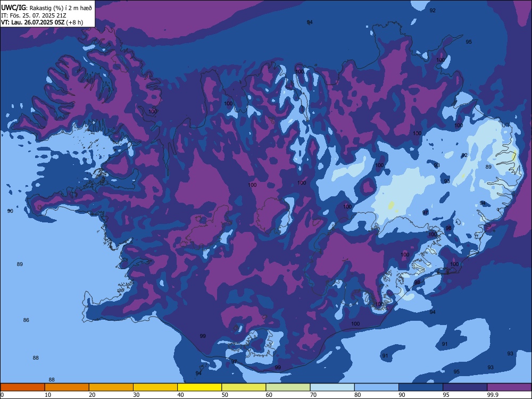Click the 'Rakastig (%) í 2 m hæð' label

tap(60, 8)
